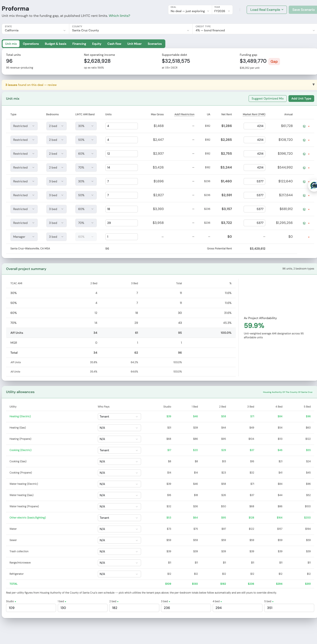
Task: Click the Add Unit Type button
Action: (301, 98)
